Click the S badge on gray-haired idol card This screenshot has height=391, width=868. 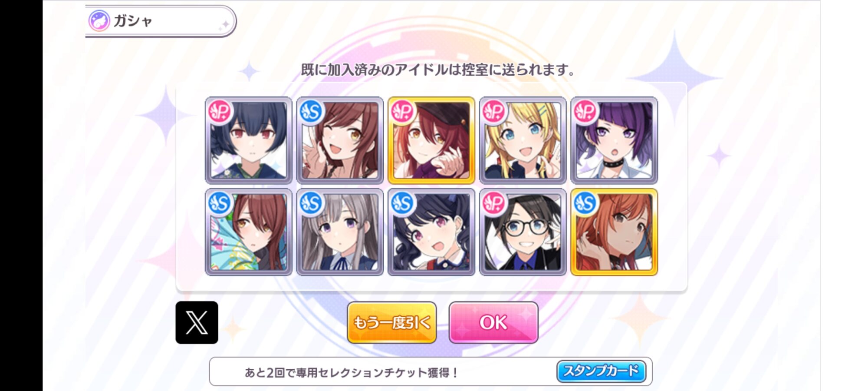tap(311, 203)
